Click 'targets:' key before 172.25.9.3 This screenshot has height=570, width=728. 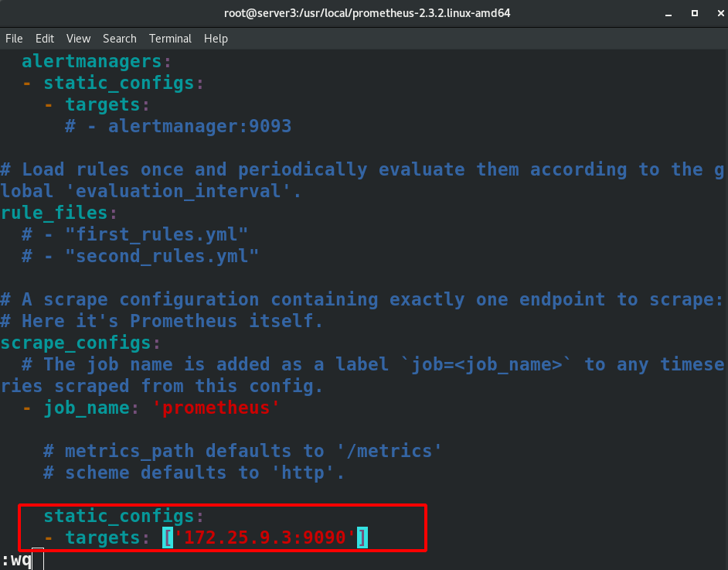[x=107, y=538]
